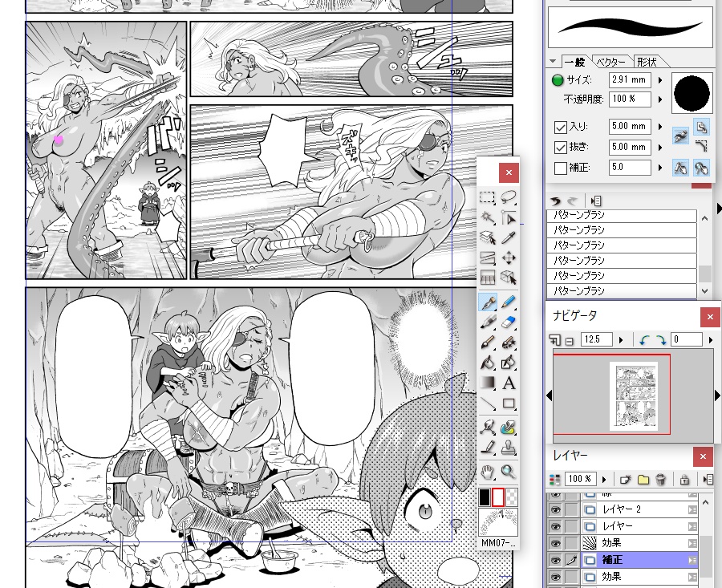Select the panel ruler cutter tool
Screen dimensions: 722x588
[x=487, y=258]
